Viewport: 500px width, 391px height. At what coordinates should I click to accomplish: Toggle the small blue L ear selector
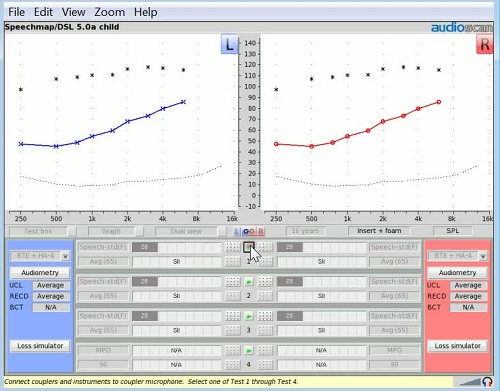(x=237, y=231)
